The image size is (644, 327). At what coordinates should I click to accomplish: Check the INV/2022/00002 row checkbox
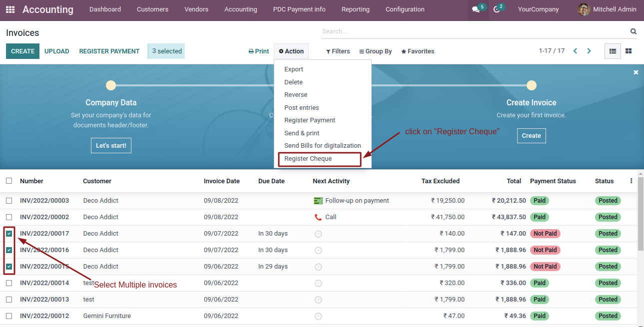(x=9, y=217)
